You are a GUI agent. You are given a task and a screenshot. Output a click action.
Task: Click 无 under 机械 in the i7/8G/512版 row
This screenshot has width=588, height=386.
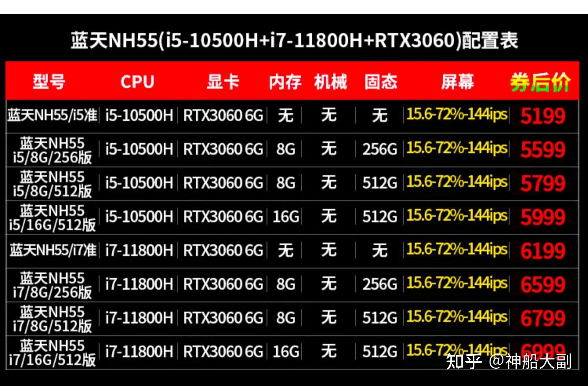click(329, 318)
